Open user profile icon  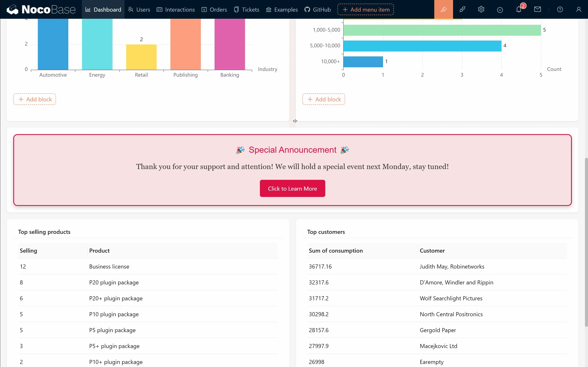(x=579, y=9)
